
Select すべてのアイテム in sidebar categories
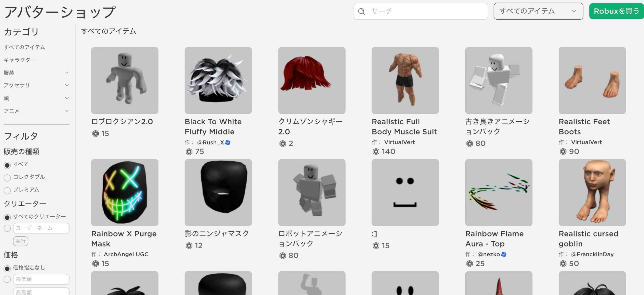click(24, 47)
